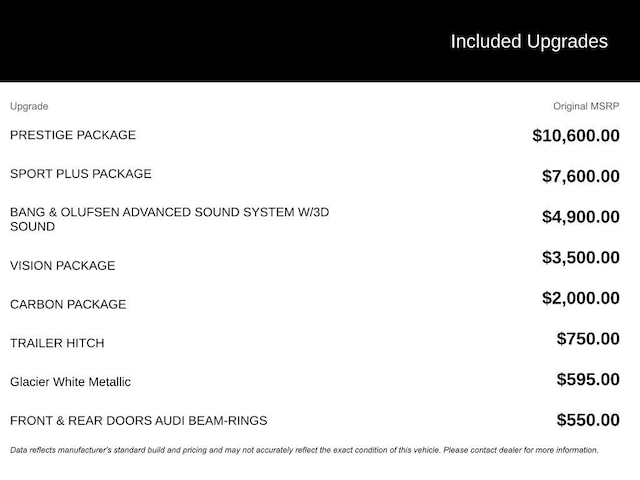
Task: Click the $4,900.00 price value
Action: pos(581,217)
